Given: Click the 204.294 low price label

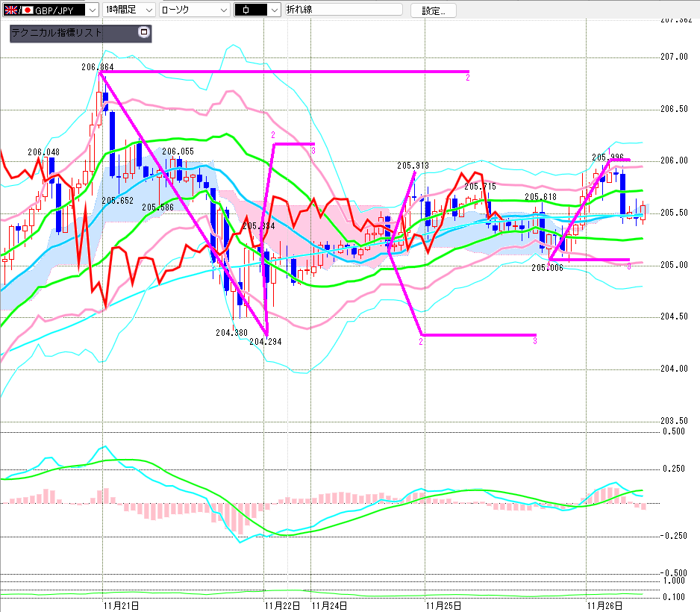Looking at the screenshot, I should click(x=265, y=341).
